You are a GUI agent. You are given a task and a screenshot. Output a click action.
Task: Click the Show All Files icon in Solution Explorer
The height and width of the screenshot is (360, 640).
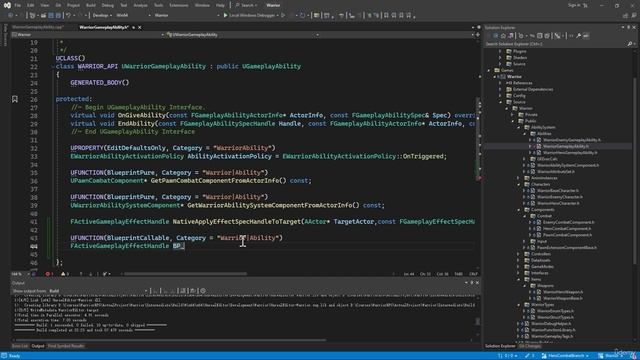[x=547, y=36]
